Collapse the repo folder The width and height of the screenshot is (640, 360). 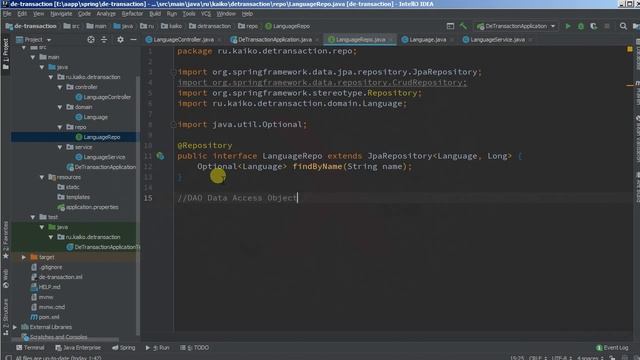60,127
